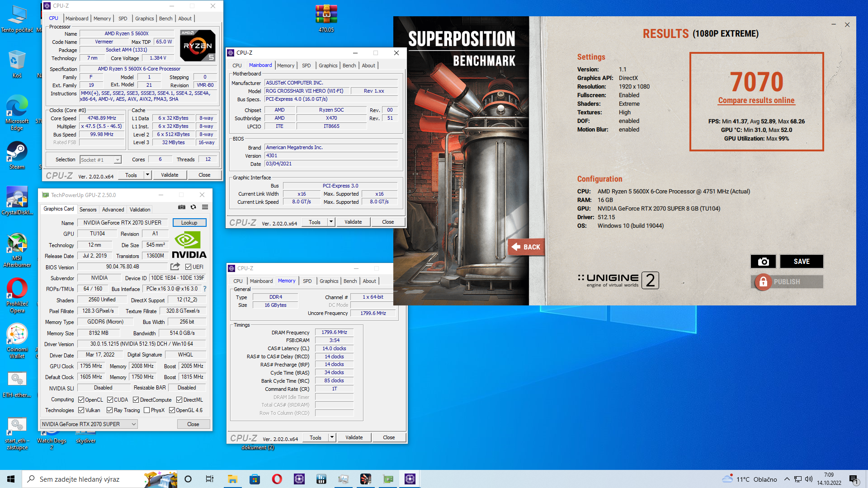Toggle PhysX checkbox
This screenshot has height=488, width=868.
(x=146, y=410)
